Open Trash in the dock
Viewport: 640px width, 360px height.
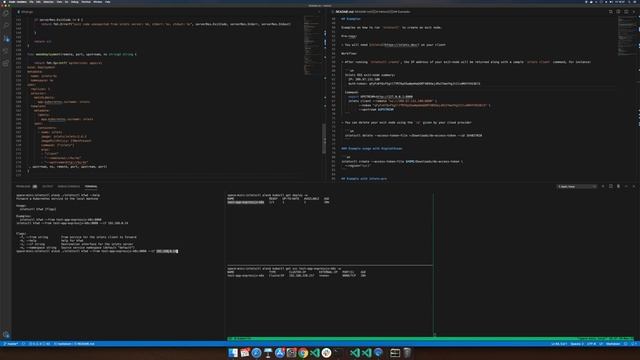(407, 353)
